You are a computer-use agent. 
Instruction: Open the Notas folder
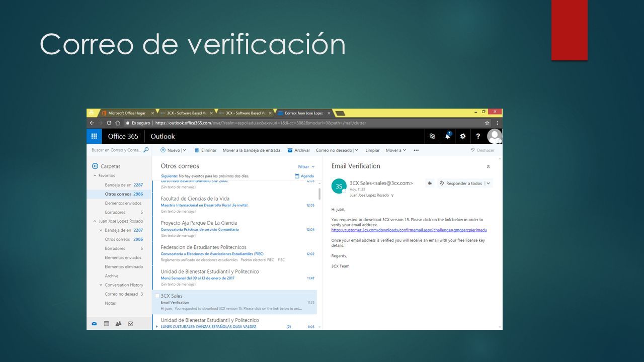[x=110, y=303]
